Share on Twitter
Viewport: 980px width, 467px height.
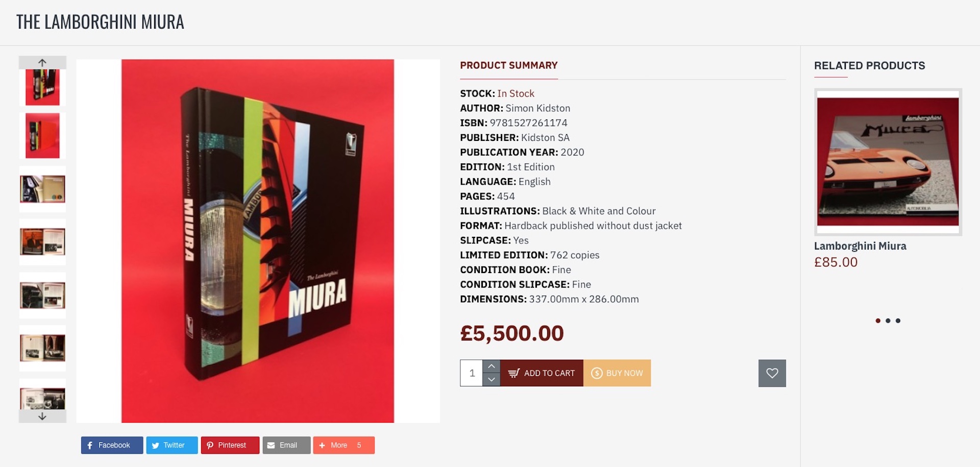[171, 445]
